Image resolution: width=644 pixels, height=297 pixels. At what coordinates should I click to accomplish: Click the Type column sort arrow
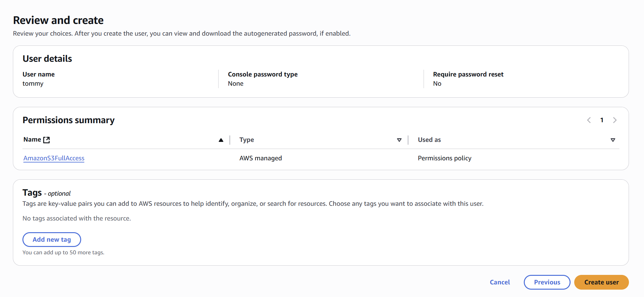click(x=399, y=140)
